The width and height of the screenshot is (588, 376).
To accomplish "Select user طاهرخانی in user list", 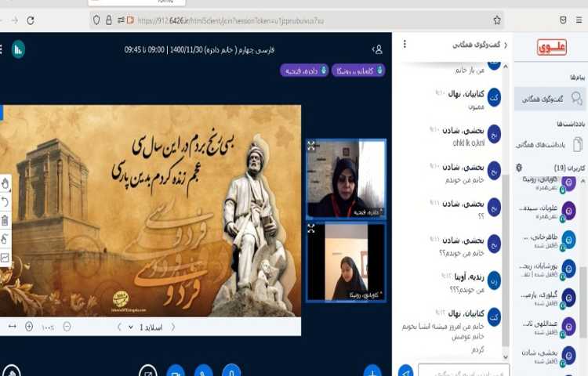I will [x=548, y=240].
